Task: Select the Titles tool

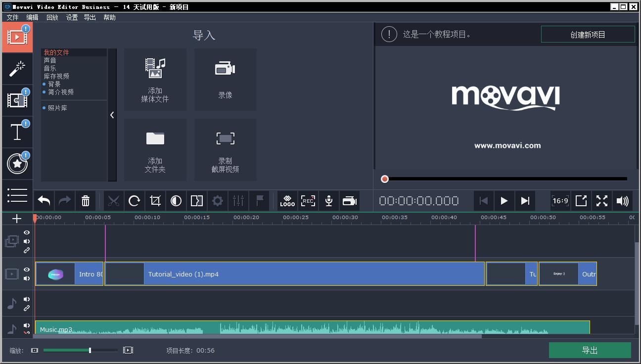Action: (x=17, y=132)
